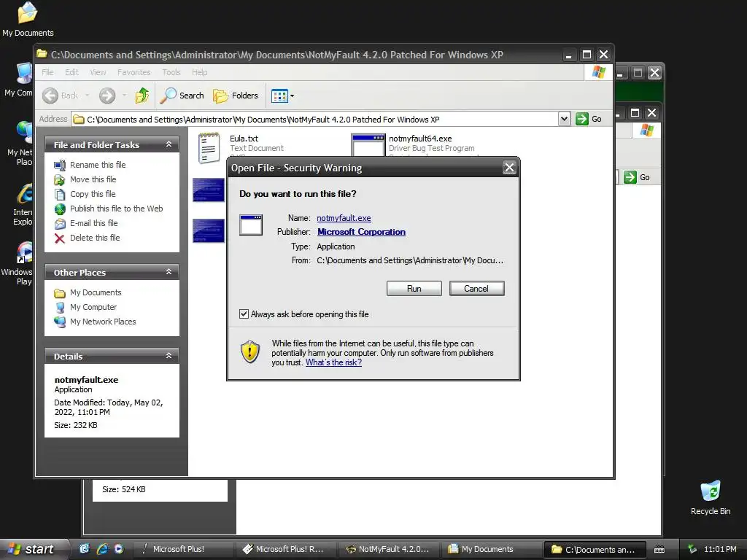
Task: Open the Tools menu
Action: tap(171, 72)
